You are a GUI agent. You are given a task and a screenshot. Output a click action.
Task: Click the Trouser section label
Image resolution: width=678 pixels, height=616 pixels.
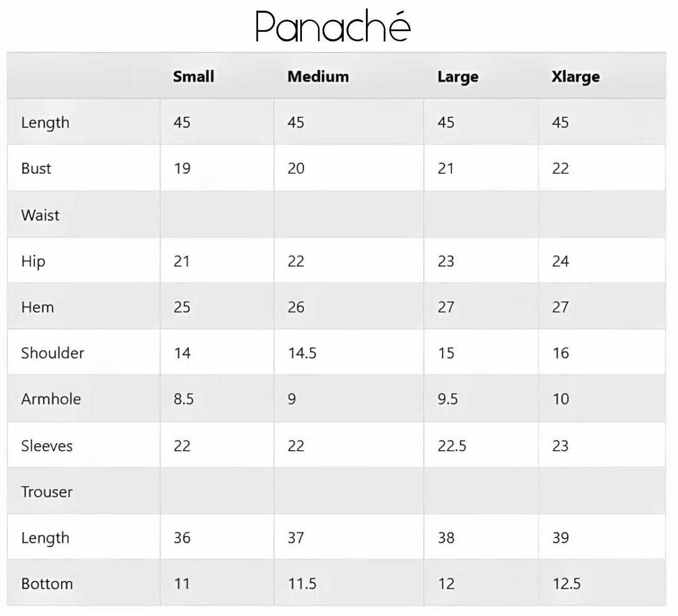click(x=47, y=492)
